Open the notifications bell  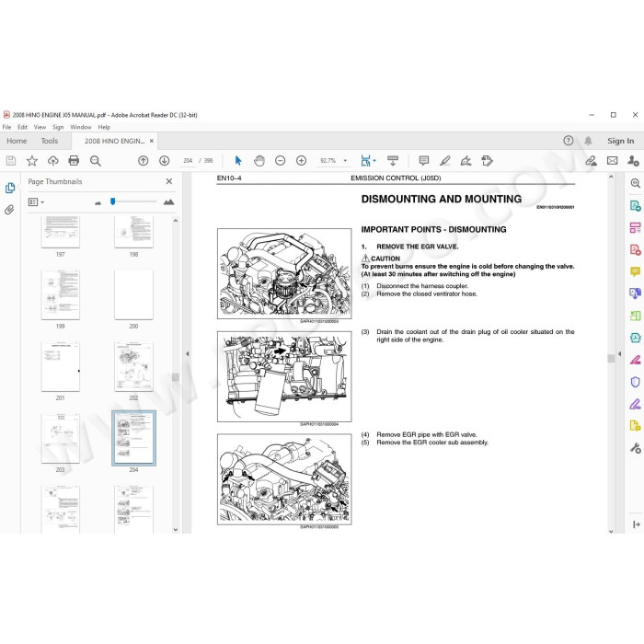pyautogui.click(x=588, y=141)
